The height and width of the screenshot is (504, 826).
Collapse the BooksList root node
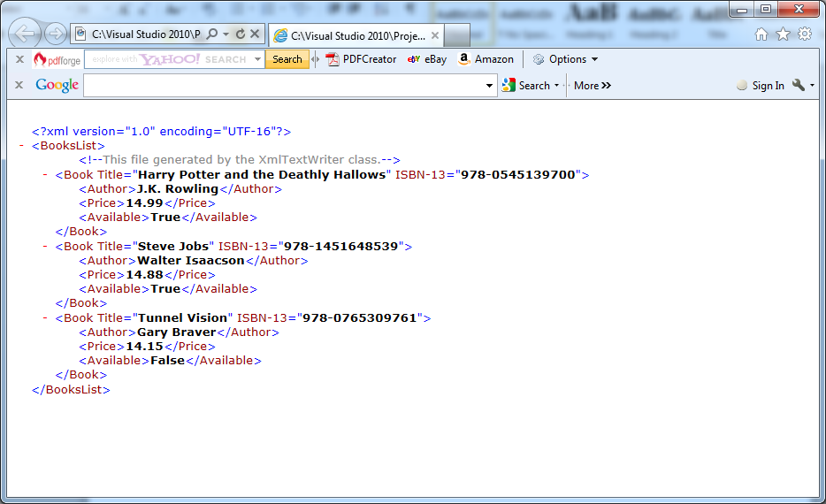click(21, 146)
